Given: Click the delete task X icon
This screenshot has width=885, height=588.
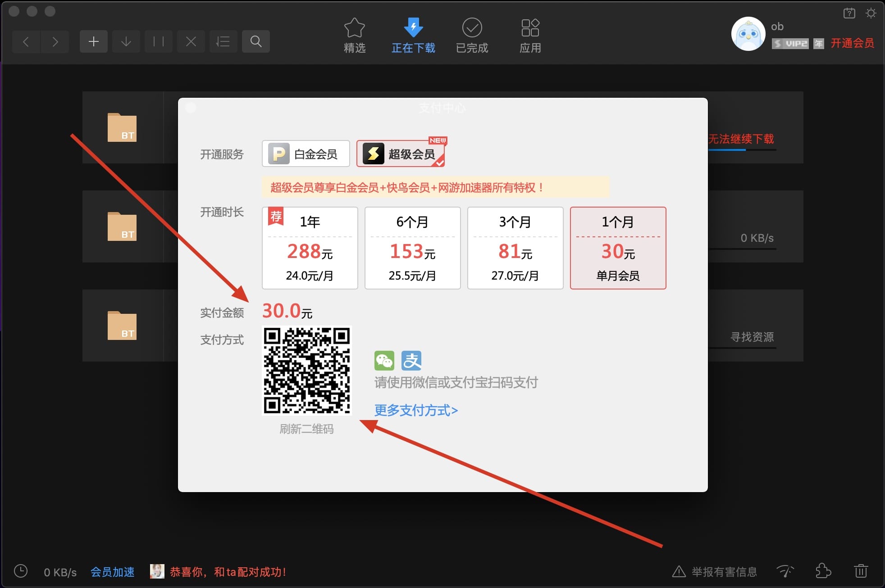Looking at the screenshot, I should coord(191,42).
